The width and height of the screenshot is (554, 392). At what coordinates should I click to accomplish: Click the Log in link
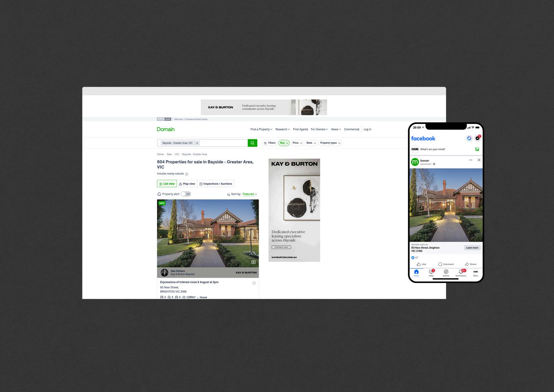[x=367, y=129]
